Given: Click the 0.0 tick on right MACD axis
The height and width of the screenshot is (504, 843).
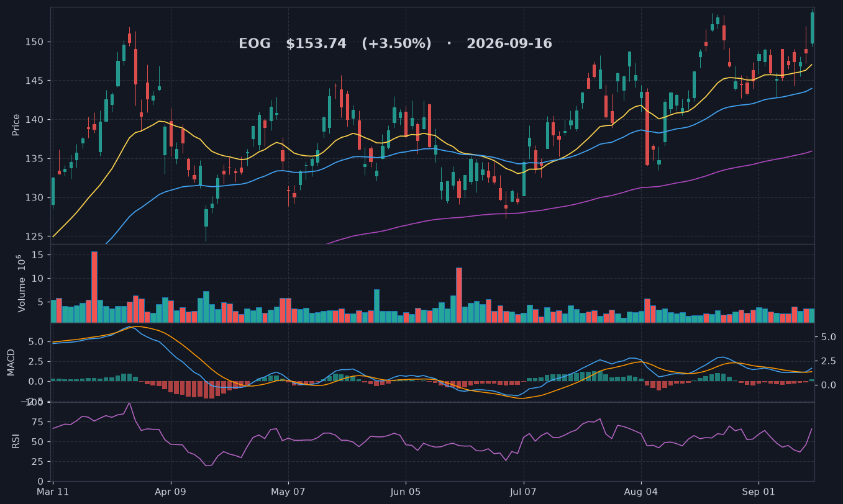Looking at the screenshot, I should point(827,385).
